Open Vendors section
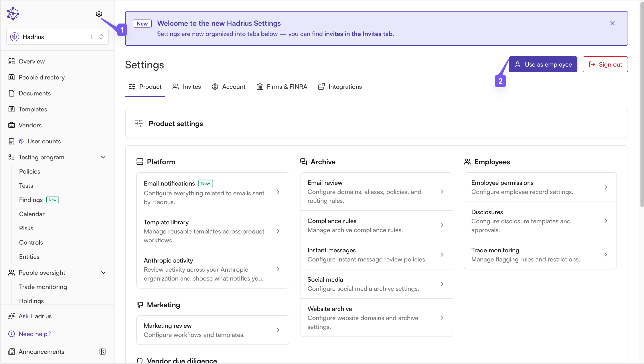The width and height of the screenshot is (644, 364). point(57,125)
